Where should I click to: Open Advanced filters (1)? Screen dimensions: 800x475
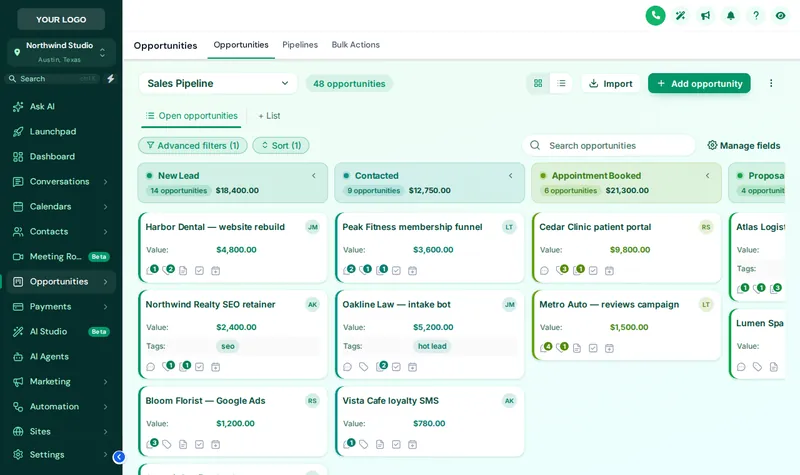coord(193,145)
